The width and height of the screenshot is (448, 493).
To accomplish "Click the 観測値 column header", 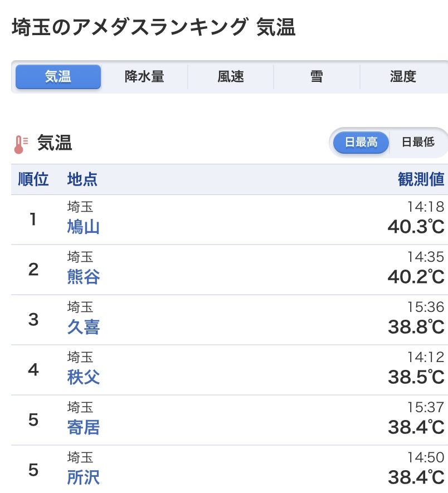I will [x=421, y=179].
